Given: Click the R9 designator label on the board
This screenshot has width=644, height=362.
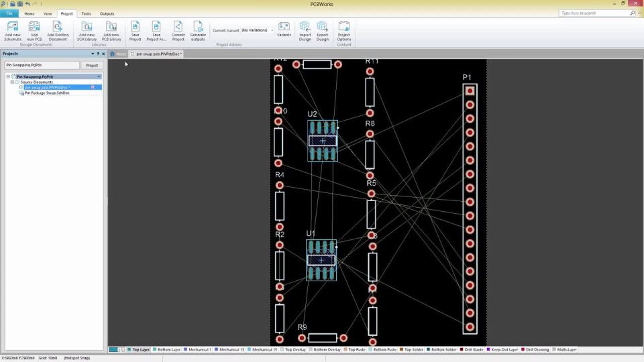Looking at the screenshot, I should (x=302, y=327).
